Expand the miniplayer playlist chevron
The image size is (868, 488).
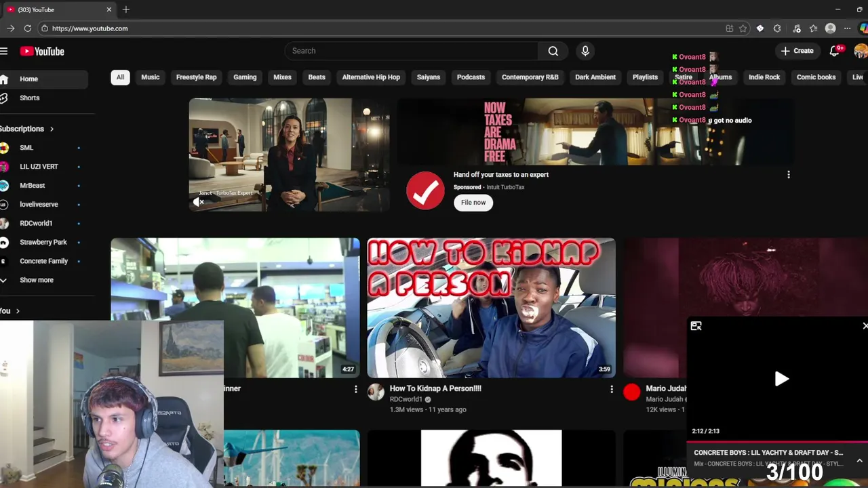point(859,461)
